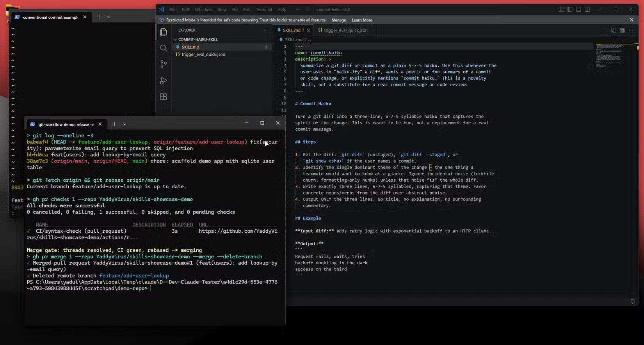Dismiss the Restricted Mode banner
Screen dimensions: 644x345
(x=632, y=20)
